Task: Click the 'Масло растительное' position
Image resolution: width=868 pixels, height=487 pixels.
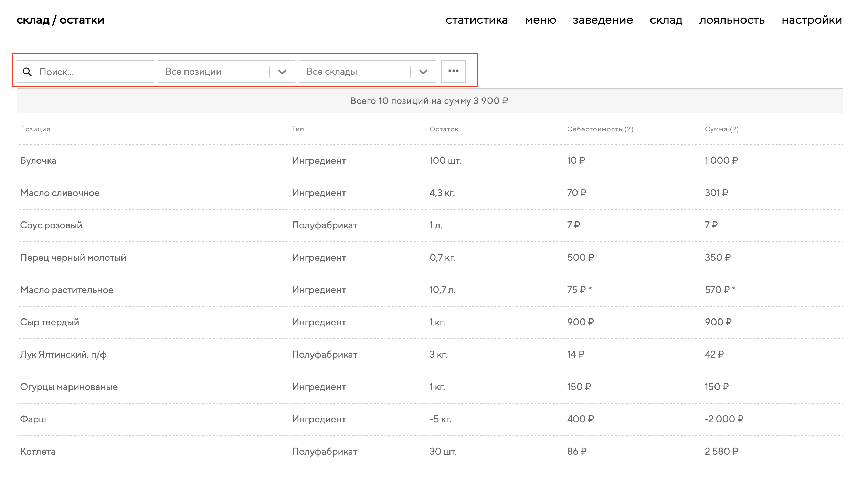Action: pos(67,290)
